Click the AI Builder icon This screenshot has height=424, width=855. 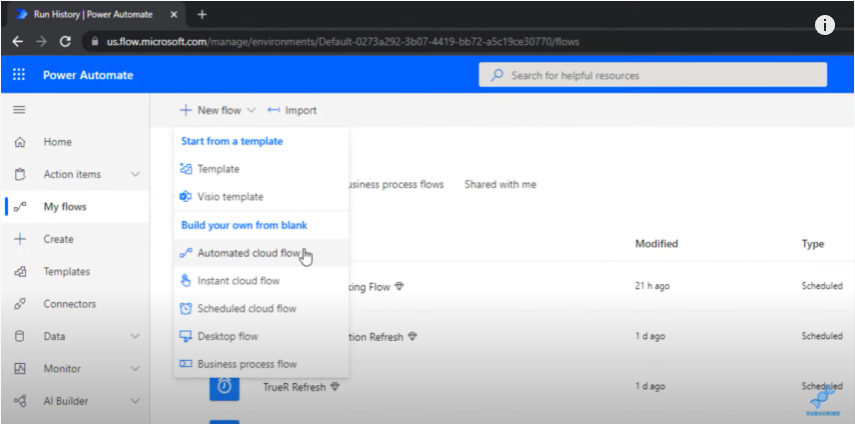point(20,401)
